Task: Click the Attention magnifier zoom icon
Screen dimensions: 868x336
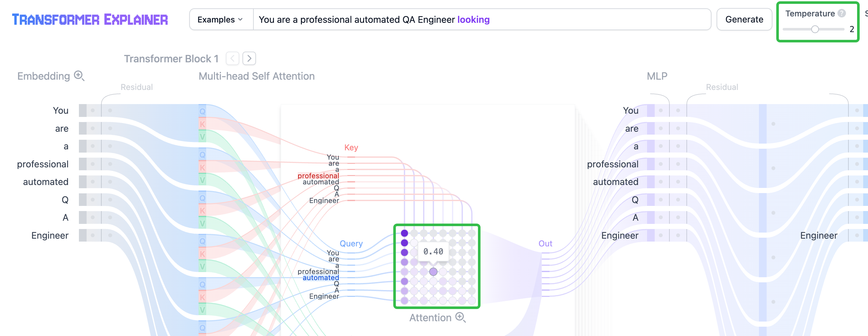Action: (x=460, y=317)
